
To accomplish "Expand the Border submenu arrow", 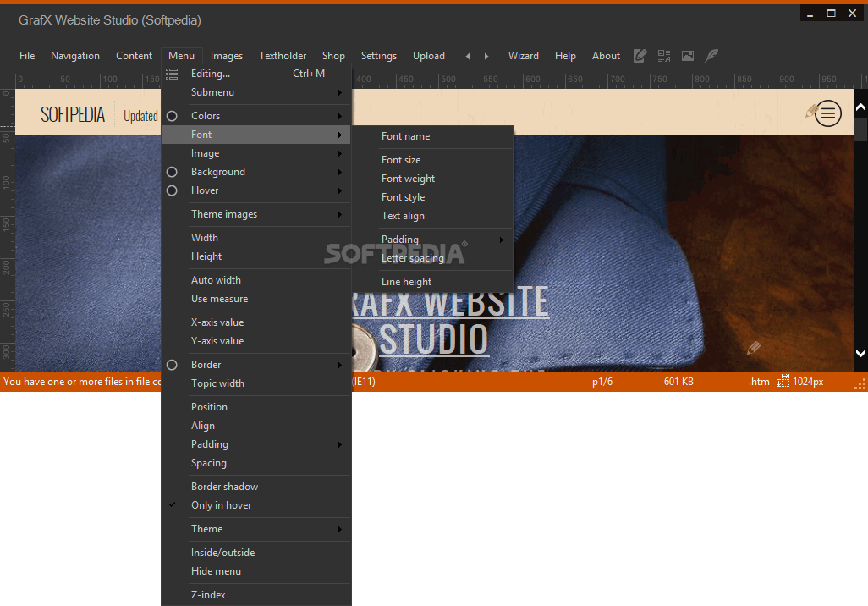I will 340,365.
